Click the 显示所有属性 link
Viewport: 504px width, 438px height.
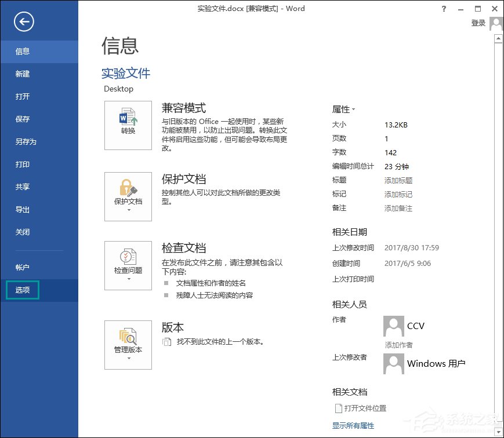click(353, 425)
